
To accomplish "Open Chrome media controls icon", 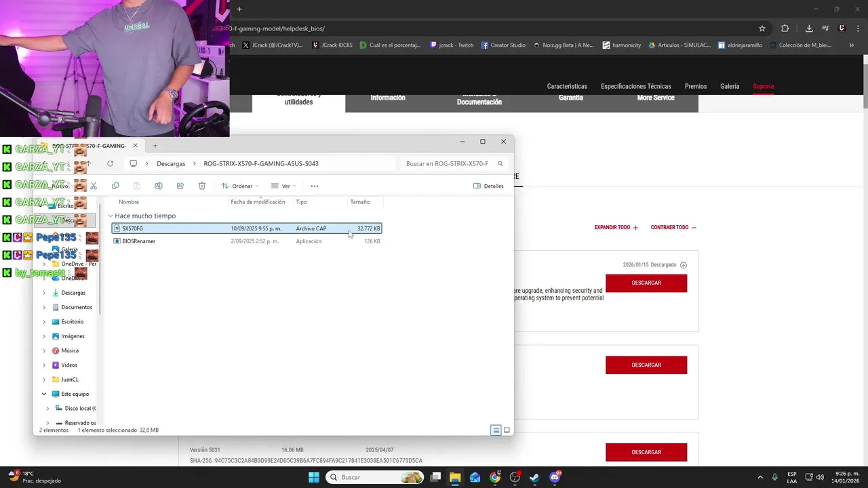I will pyautogui.click(x=825, y=28).
